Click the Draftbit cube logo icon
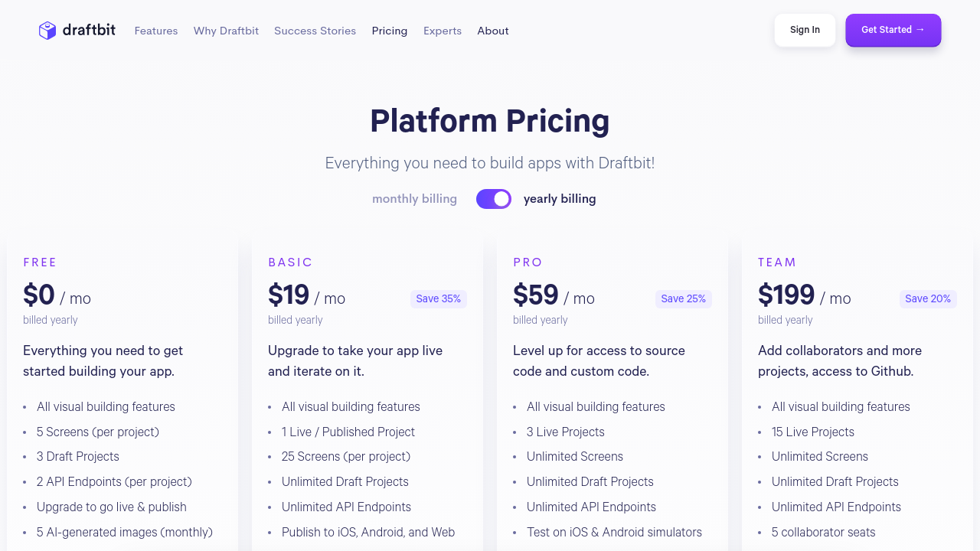This screenshot has width=980, height=551. coord(47,31)
